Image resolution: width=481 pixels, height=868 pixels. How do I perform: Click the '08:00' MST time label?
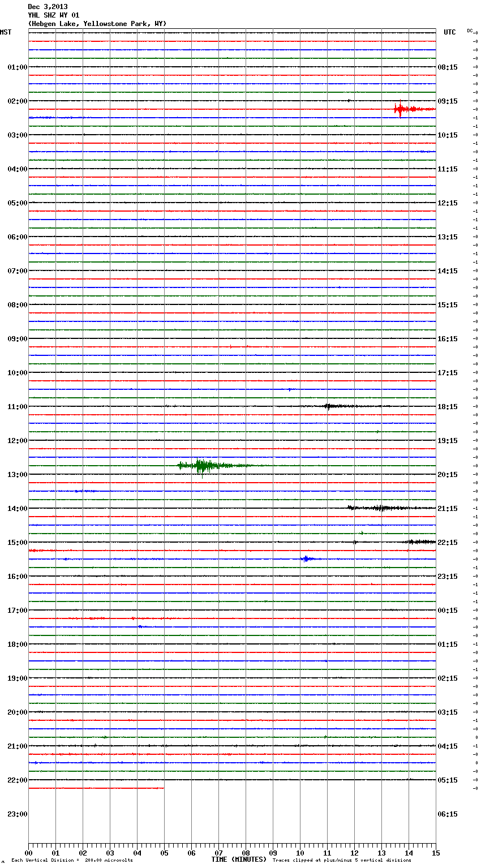(x=17, y=305)
